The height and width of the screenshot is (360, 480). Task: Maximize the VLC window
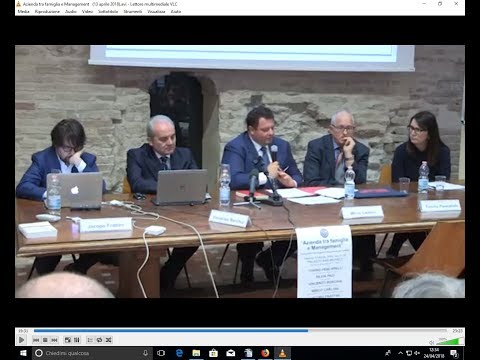coord(440,4)
